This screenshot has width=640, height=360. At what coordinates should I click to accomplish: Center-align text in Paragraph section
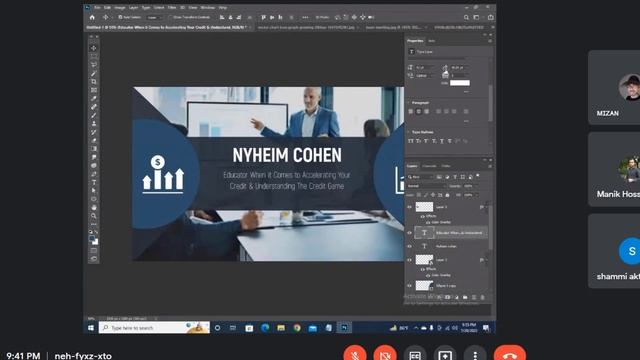[x=418, y=111]
